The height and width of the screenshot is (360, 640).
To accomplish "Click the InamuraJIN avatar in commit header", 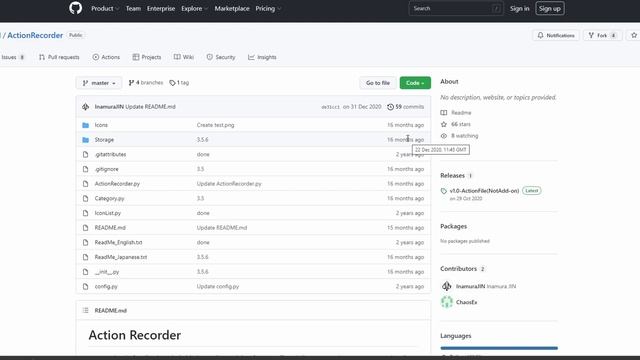I will click(85, 107).
